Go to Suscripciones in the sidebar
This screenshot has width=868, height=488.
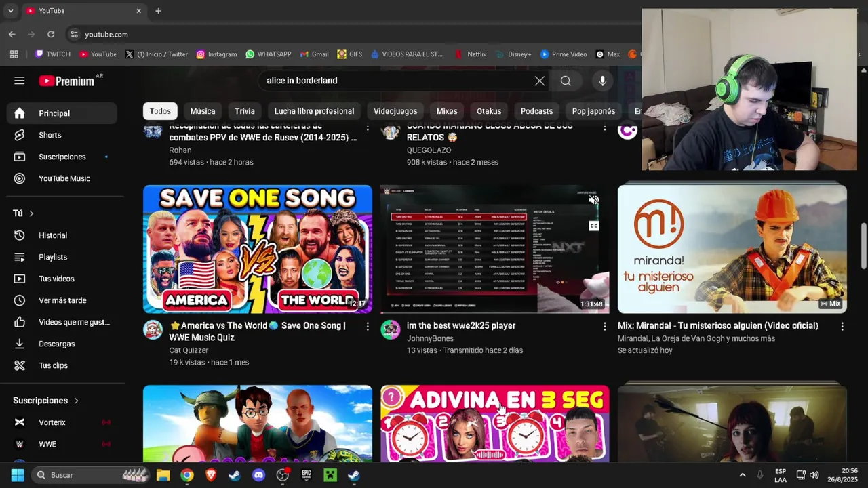pyautogui.click(x=62, y=157)
